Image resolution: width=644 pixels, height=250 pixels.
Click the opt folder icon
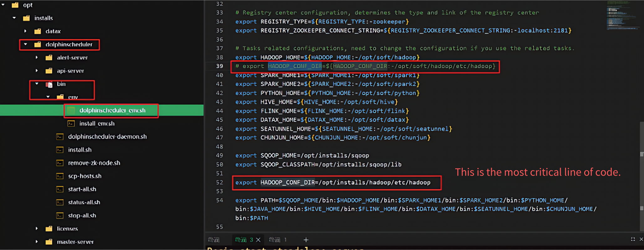point(15,5)
